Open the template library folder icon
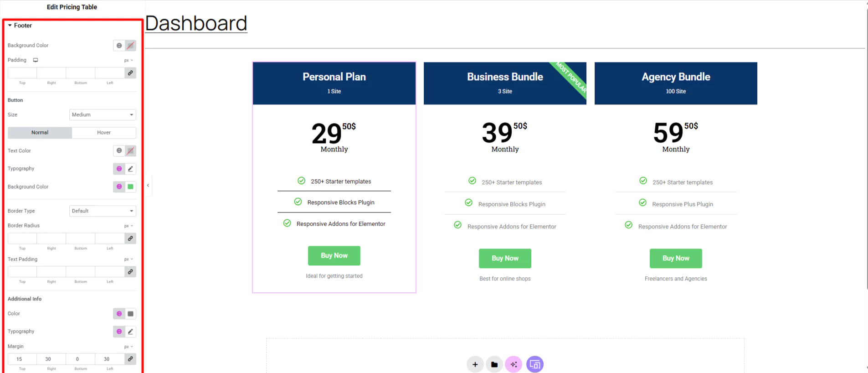 pos(494,364)
